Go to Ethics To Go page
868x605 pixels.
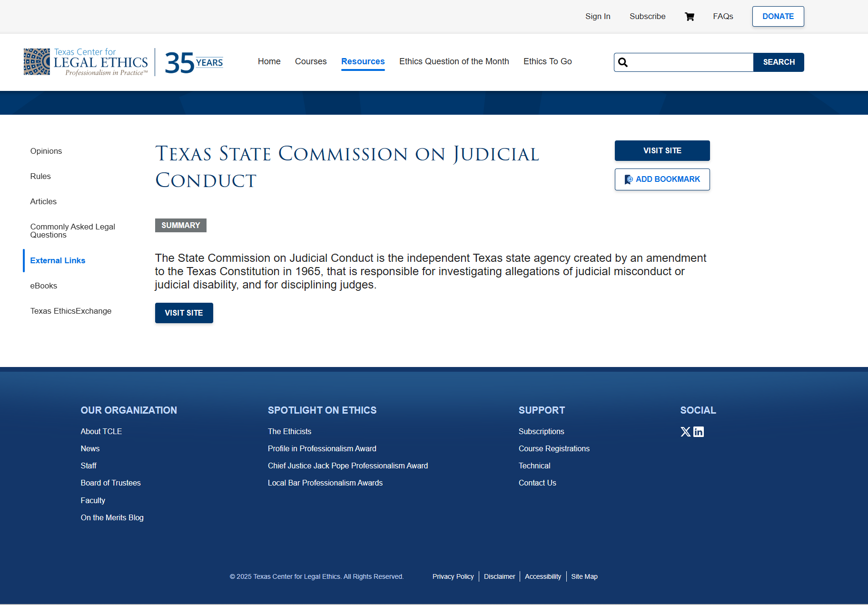(547, 61)
